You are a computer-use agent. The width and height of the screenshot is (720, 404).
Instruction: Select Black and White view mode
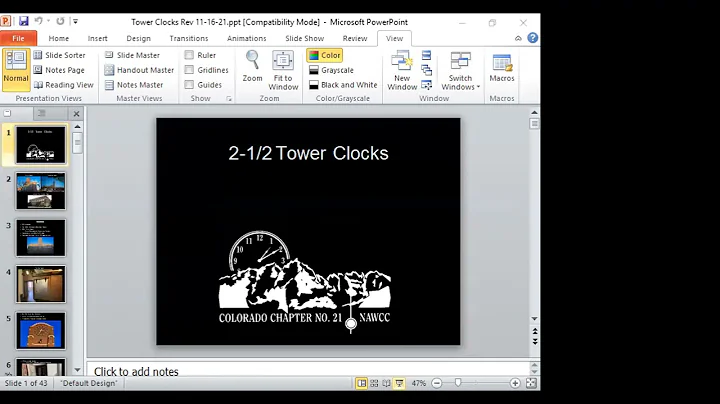pyautogui.click(x=343, y=84)
